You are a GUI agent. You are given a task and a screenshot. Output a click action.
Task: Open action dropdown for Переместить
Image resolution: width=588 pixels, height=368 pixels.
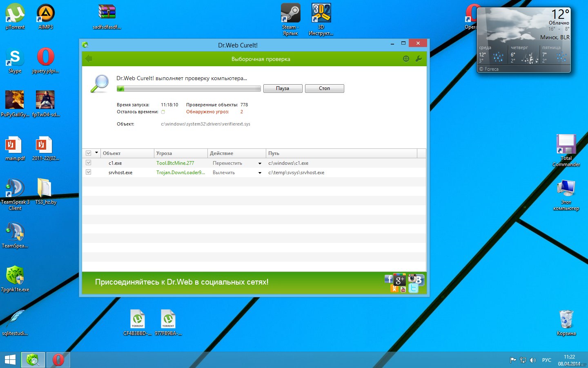tap(260, 163)
